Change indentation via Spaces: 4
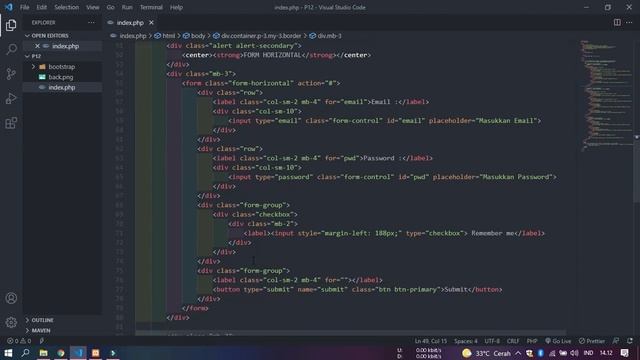The height and width of the screenshot is (360, 640). pos(466,341)
